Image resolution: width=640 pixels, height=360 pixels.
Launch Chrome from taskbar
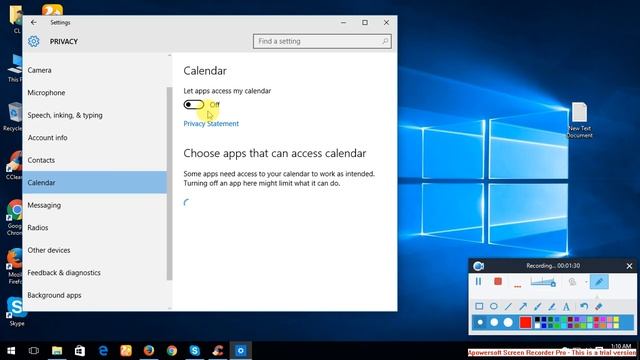point(172,351)
